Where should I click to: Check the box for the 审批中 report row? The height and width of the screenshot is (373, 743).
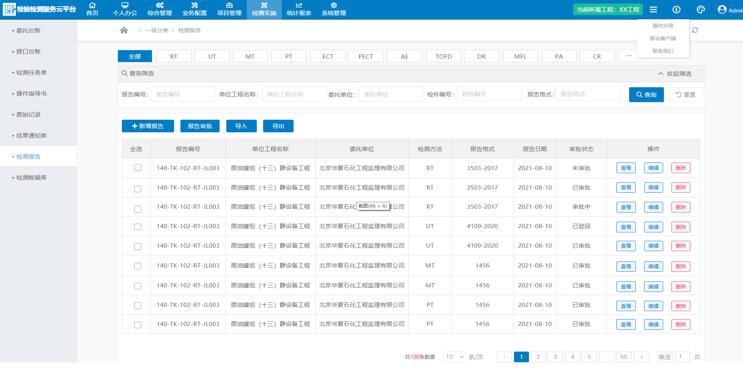click(137, 209)
